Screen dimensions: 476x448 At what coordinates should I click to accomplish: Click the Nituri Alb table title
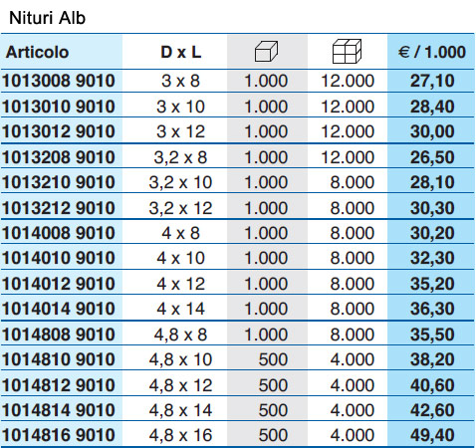47,18
